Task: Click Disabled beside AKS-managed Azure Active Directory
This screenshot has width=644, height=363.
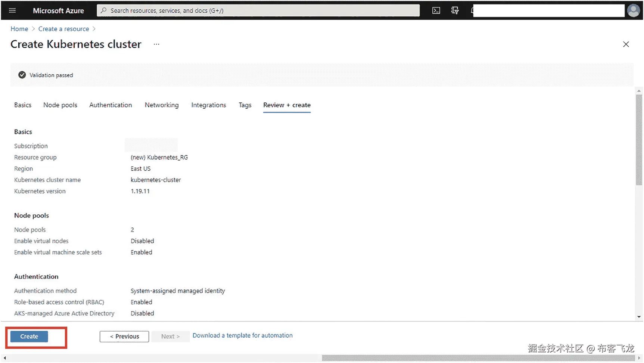Action: tap(142, 313)
